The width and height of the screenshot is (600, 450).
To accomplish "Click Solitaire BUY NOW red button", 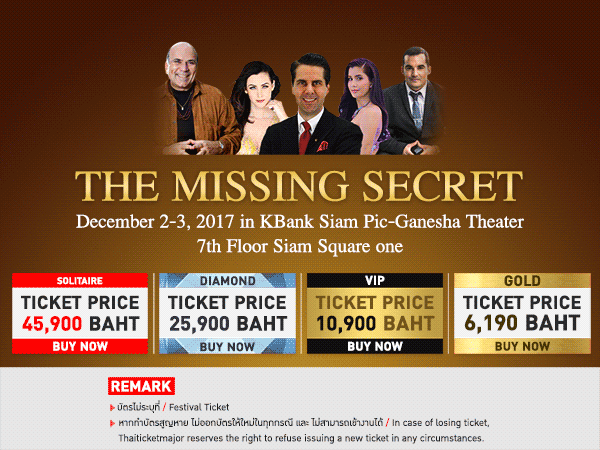I will tap(80, 346).
